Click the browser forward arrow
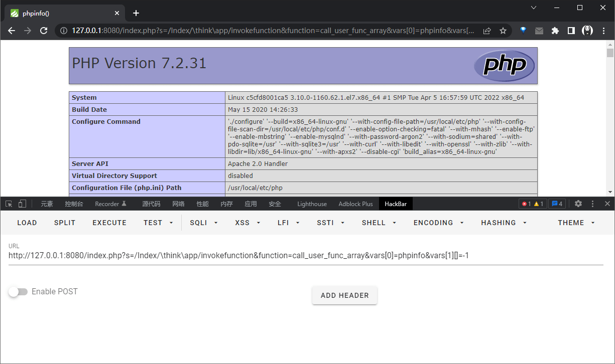The height and width of the screenshot is (364, 615). point(28,31)
